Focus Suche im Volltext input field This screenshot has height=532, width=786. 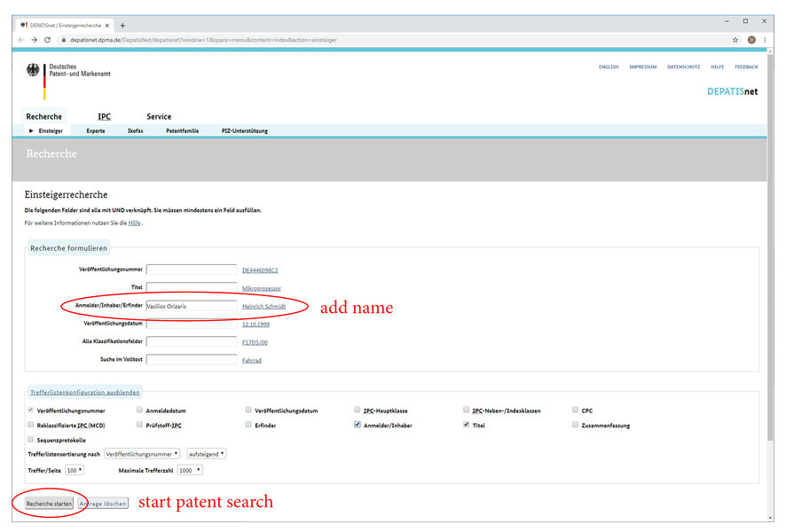(x=192, y=360)
